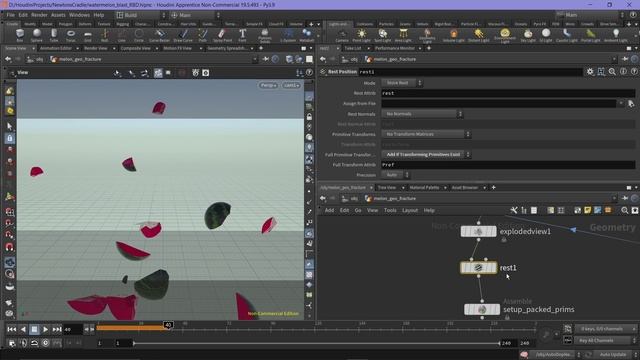Click the rest1 node in network
640x360 pixels.
[x=478, y=268]
